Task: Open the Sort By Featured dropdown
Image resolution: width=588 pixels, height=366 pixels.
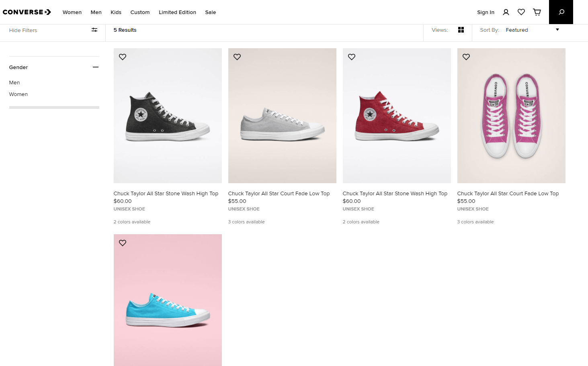Action: tap(532, 30)
